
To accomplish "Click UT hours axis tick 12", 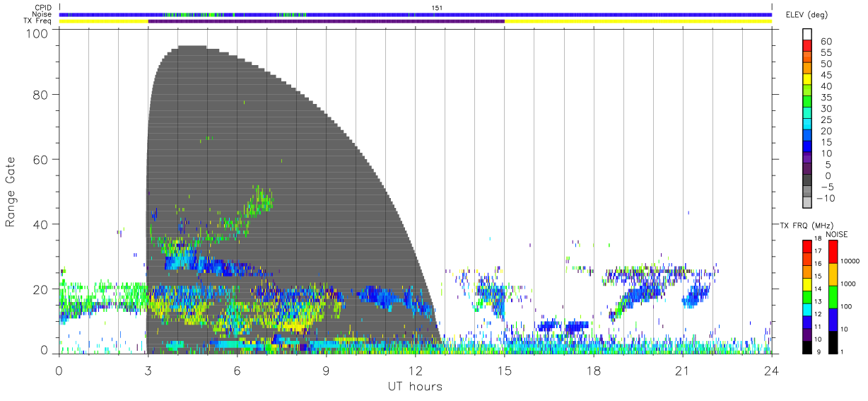I will tap(416, 370).
